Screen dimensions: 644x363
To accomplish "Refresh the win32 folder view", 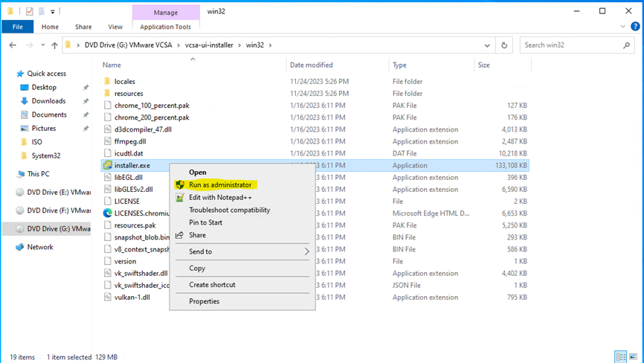I will (x=506, y=45).
